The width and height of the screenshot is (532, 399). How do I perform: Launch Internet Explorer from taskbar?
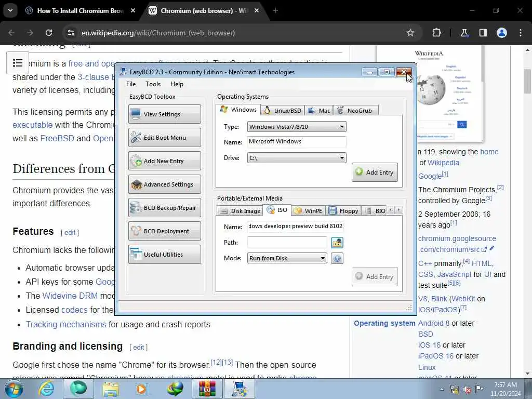pos(46,389)
